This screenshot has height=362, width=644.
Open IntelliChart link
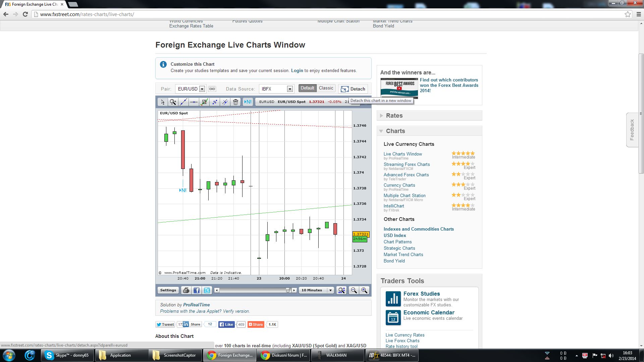click(x=394, y=206)
